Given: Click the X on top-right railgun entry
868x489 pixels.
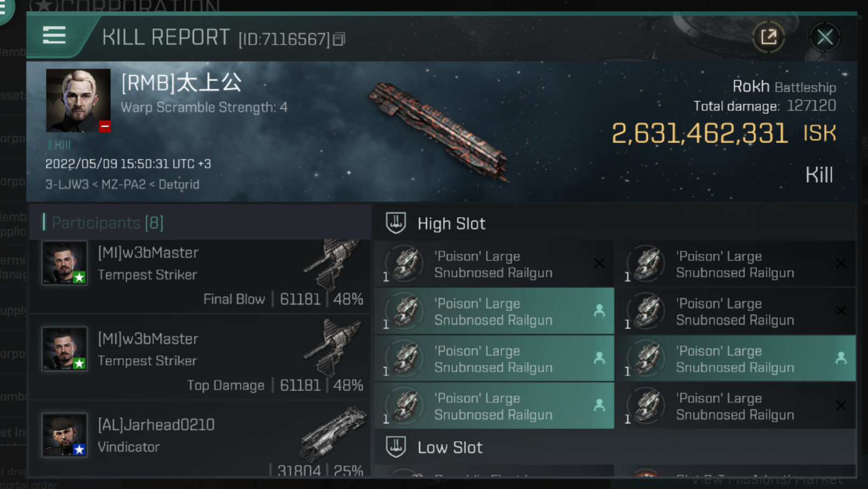Looking at the screenshot, I should click(x=840, y=263).
